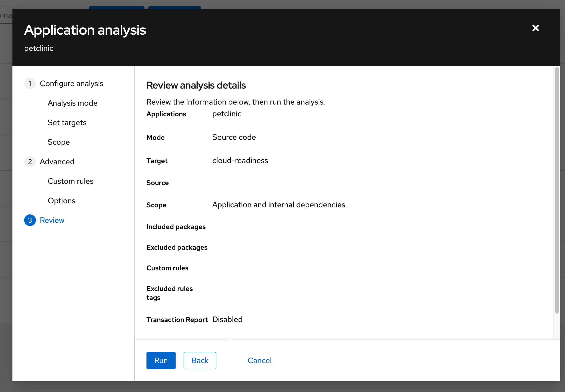Go to Configure analysis step
Viewport: 565px width, 392px height.
[x=71, y=83]
